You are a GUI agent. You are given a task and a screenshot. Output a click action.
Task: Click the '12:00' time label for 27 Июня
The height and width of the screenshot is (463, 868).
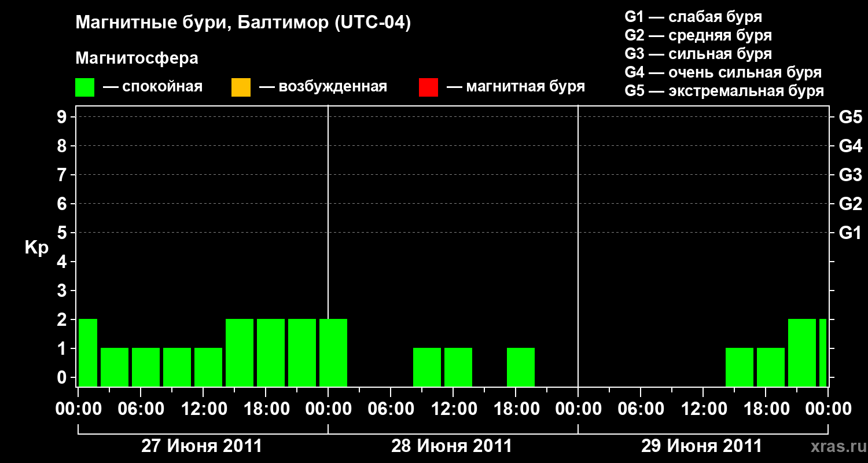203,409
